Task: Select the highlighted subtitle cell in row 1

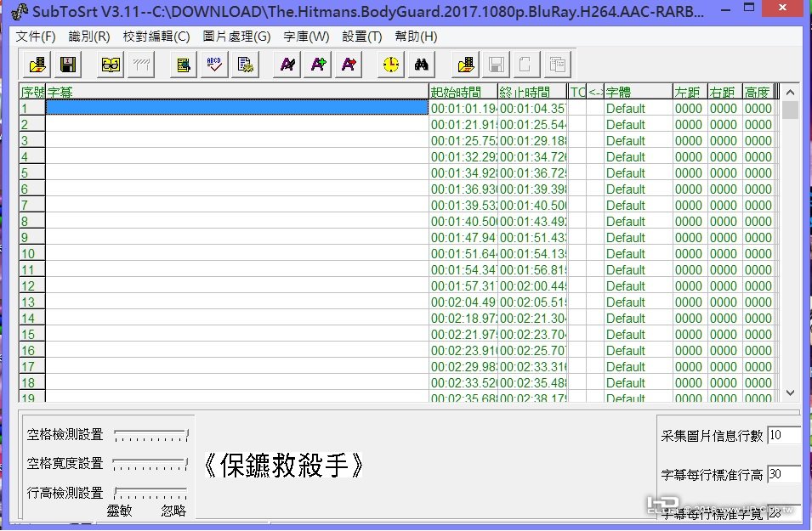Action: 237,108
